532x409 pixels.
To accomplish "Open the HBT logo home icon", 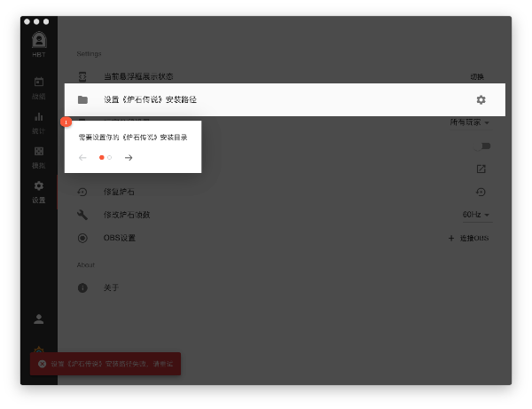I will pyautogui.click(x=39, y=43).
